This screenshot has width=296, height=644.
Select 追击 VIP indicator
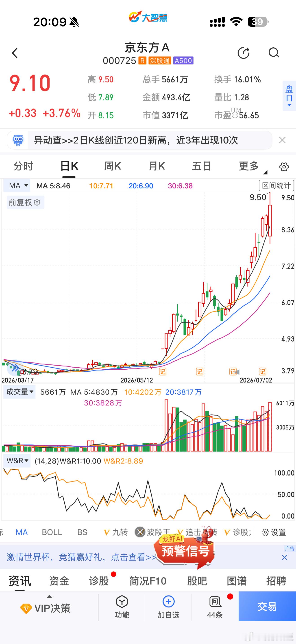coord(197,532)
